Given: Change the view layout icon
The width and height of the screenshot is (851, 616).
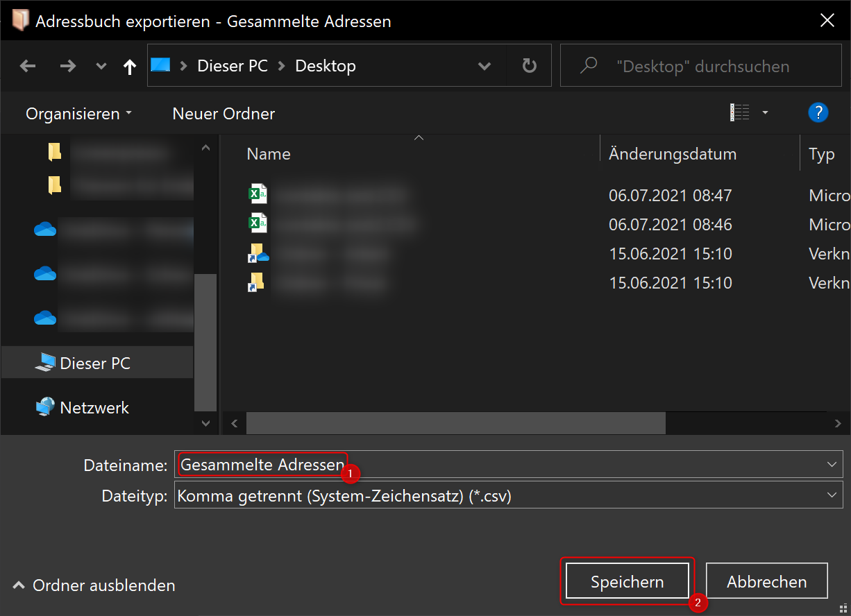Looking at the screenshot, I should coord(740,112).
